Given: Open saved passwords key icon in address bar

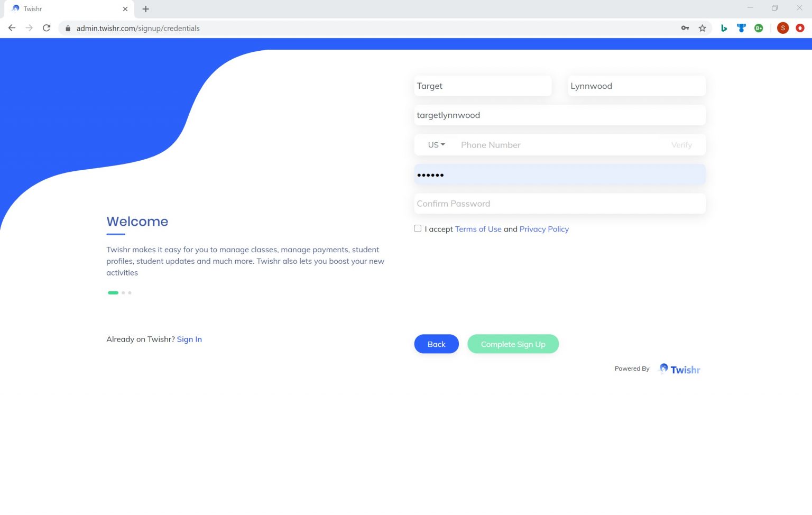Looking at the screenshot, I should [685, 28].
